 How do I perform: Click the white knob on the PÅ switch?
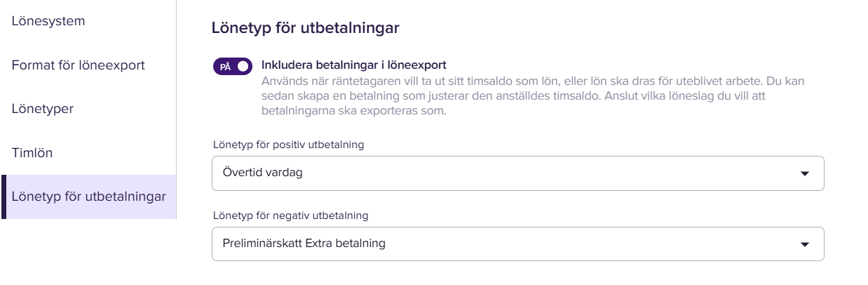(x=243, y=67)
